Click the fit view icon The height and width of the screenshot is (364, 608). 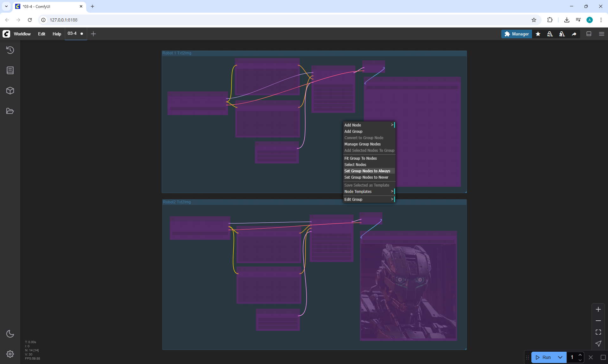click(598, 332)
